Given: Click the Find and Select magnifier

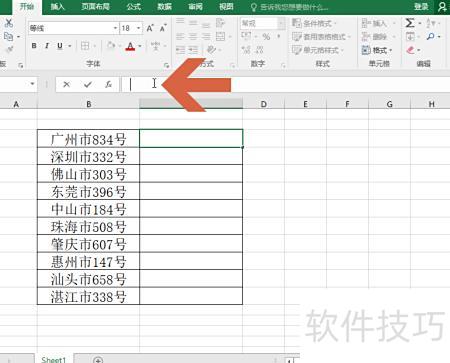Looking at the screenshot, I should 431,36.
